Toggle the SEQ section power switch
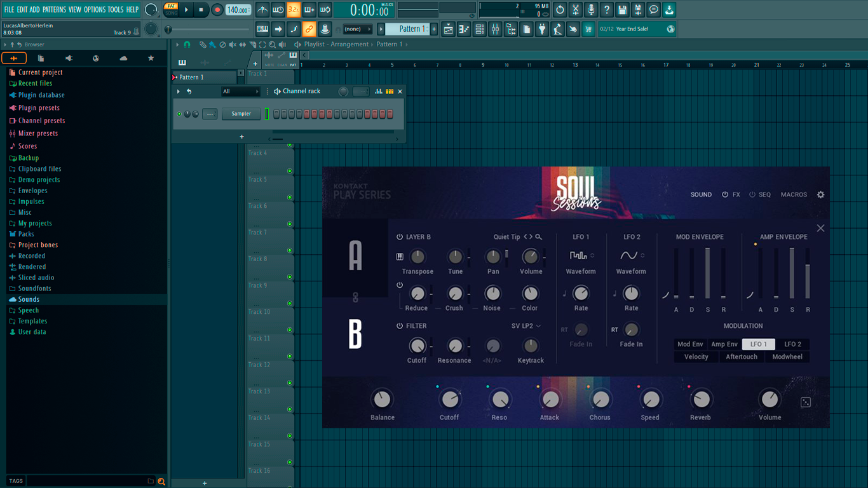 (752, 194)
